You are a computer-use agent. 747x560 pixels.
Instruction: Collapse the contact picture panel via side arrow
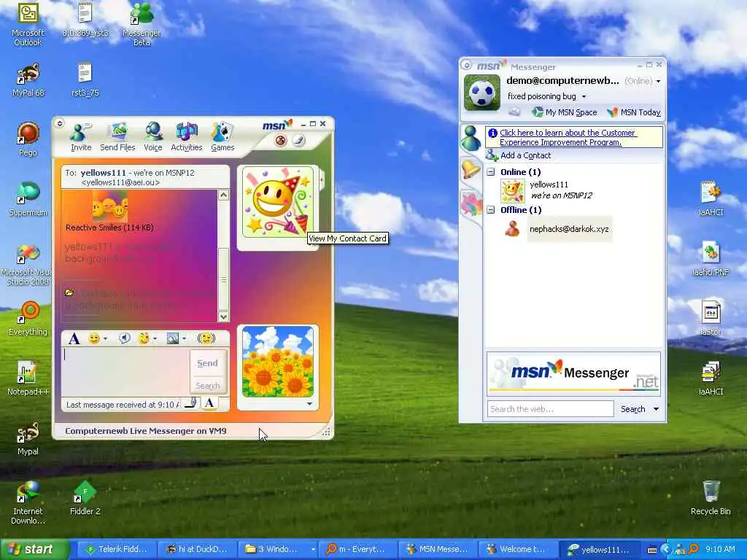[x=322, y=180]
